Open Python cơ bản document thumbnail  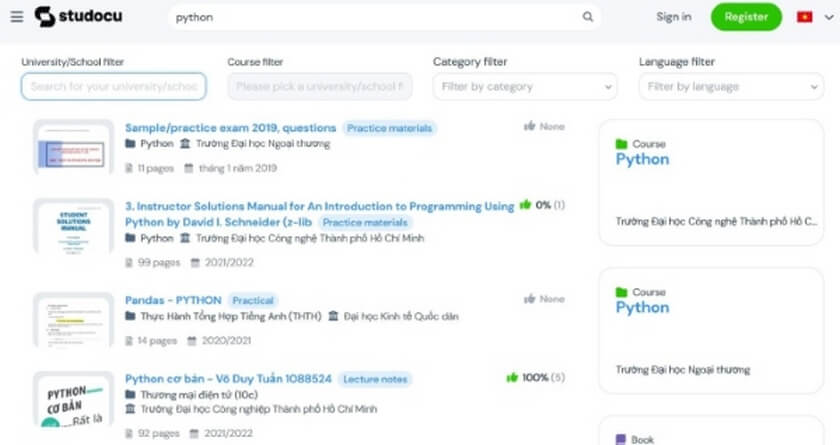coord(73,405)
